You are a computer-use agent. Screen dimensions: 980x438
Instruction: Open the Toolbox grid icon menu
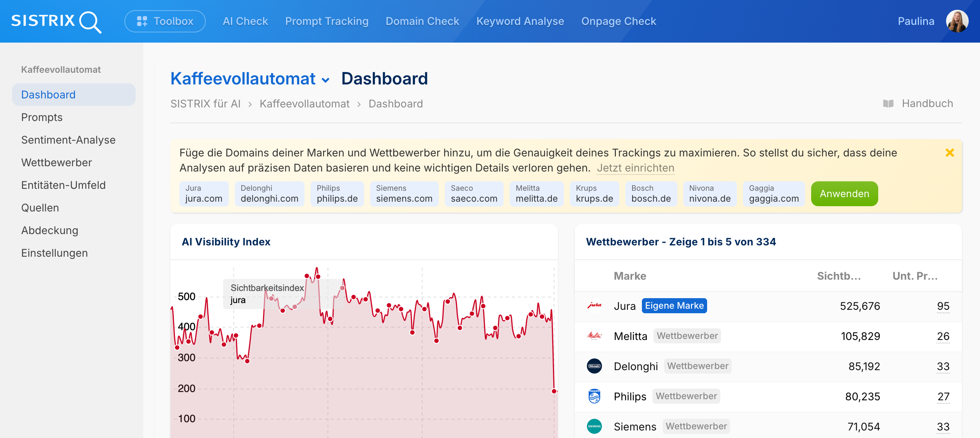(x=142, y=21)
